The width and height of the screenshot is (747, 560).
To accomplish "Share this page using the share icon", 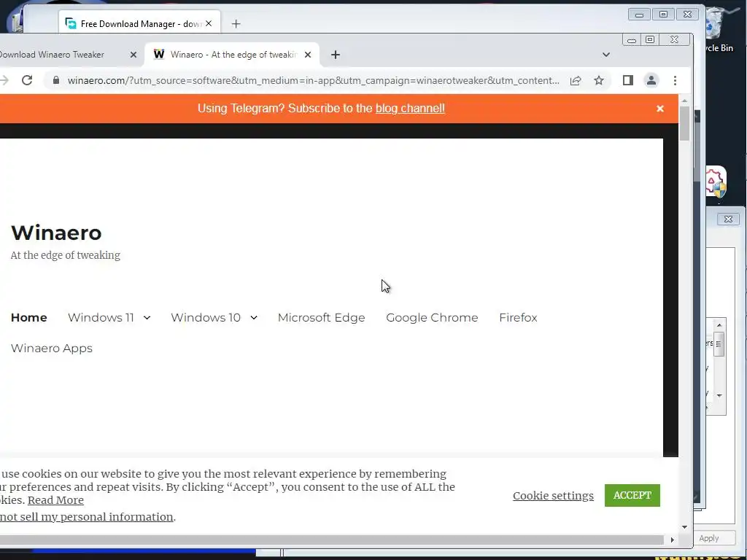I will pos(576,80).
